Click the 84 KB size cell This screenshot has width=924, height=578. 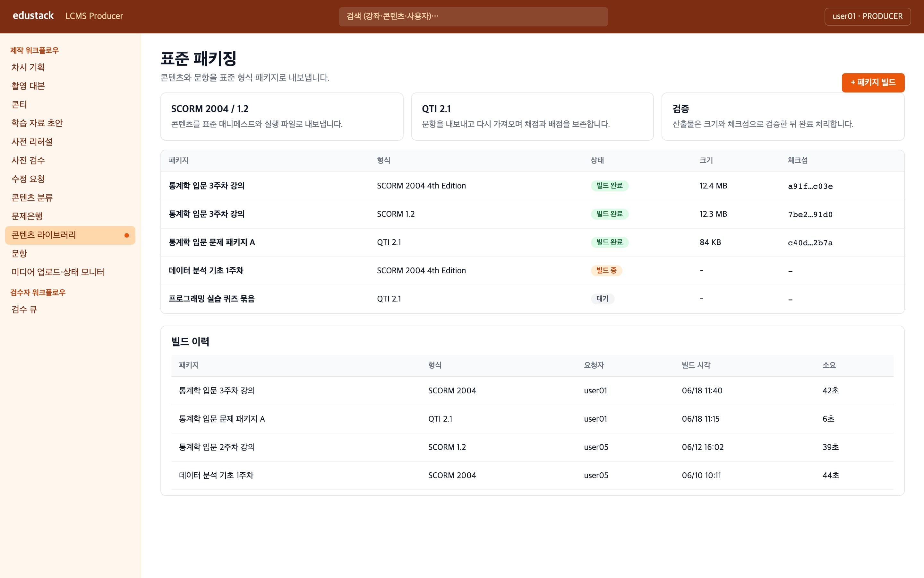tap(710, 242)
